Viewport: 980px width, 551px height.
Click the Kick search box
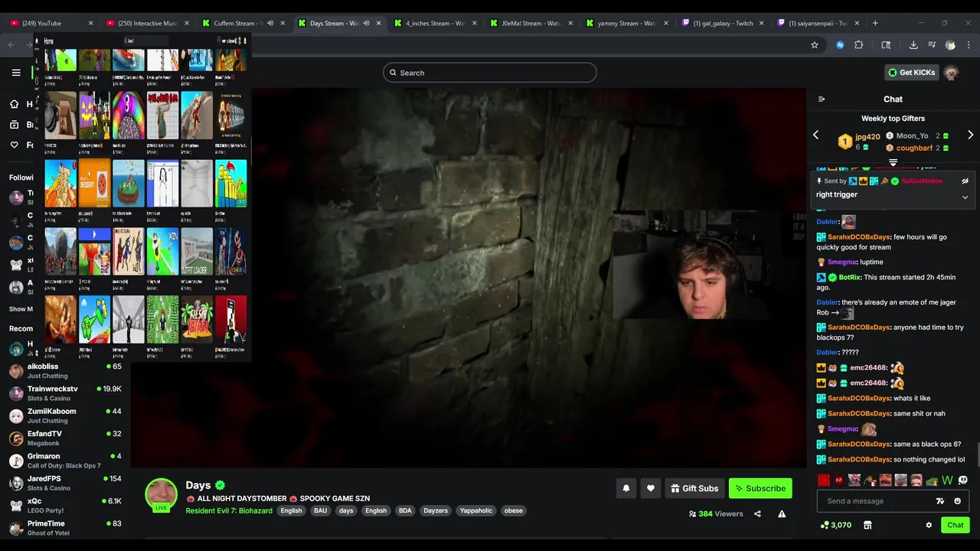click(x=490, y=73)
